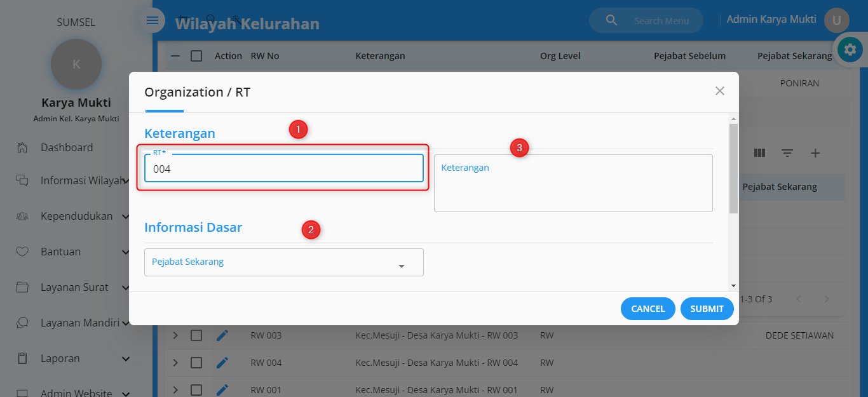The width and height of the screenshot is (868, 397).
Task: Click the add plus icon
Action: (815, 153)
